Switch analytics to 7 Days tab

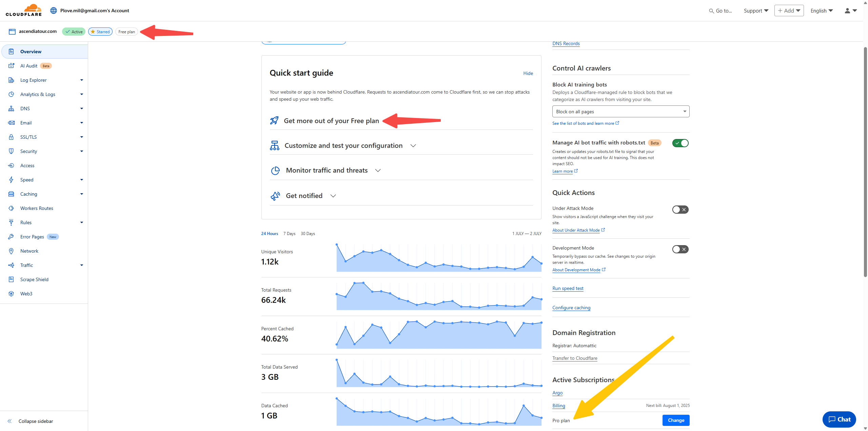point(289,234)
